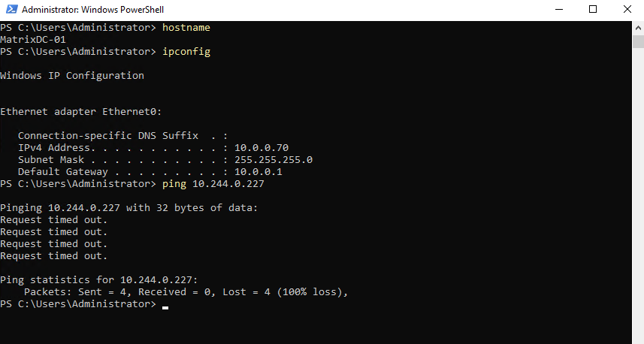This screenshot has height=344, width=644.
Task: Click the Ethernet adapter Ethernet0 line
Action: click(x=81, y=112)
